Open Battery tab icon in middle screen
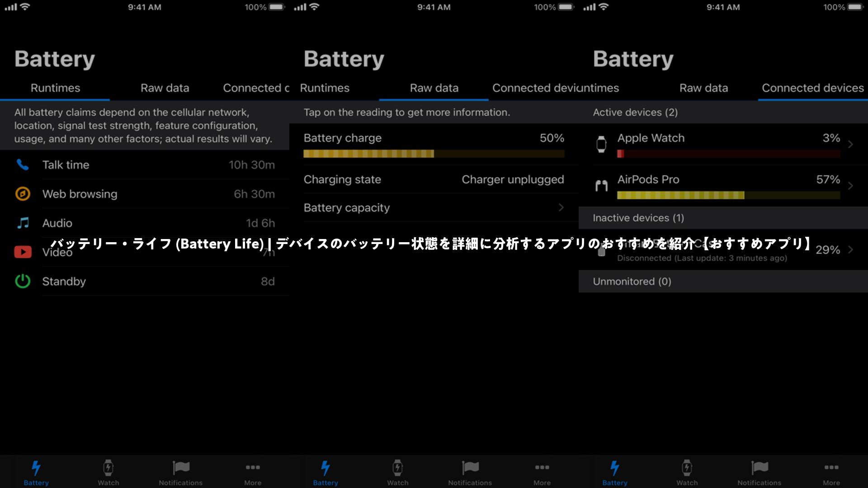 325,468
